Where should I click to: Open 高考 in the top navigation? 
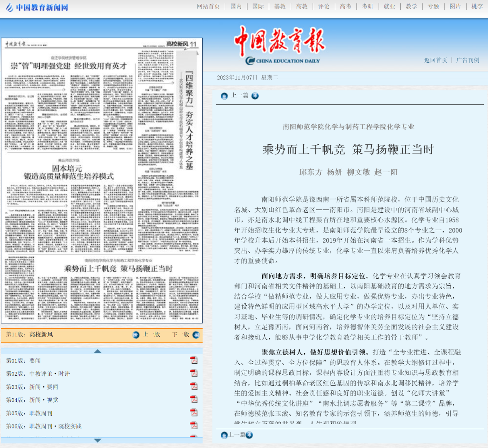(345, 7)
